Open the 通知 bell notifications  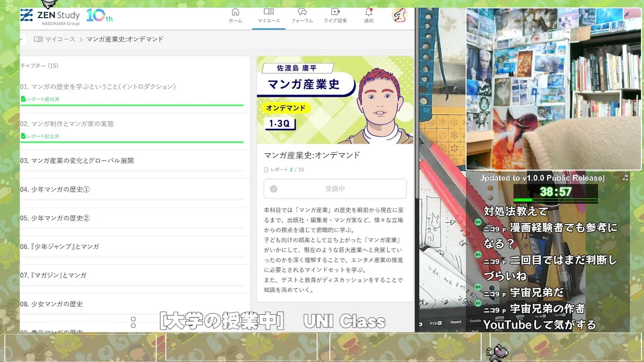click(x=369, y=16)
